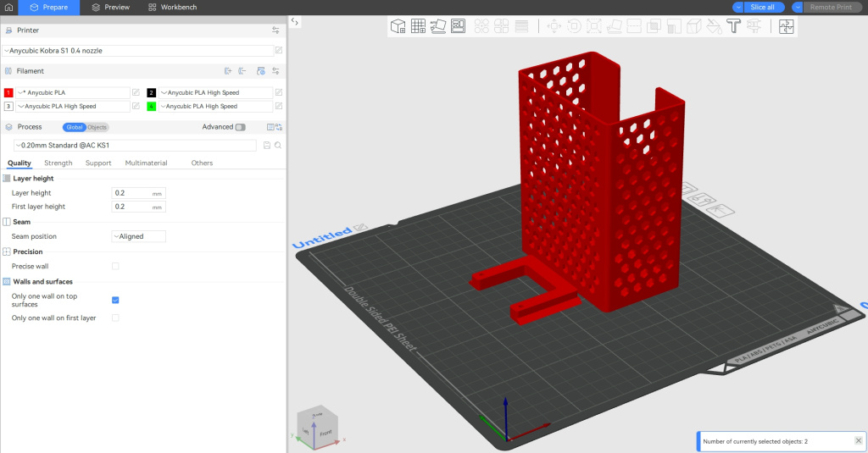Select the Cut tool icon
Image resolution: width=868 pixels, height=453 pixels.
pos(634,26)
